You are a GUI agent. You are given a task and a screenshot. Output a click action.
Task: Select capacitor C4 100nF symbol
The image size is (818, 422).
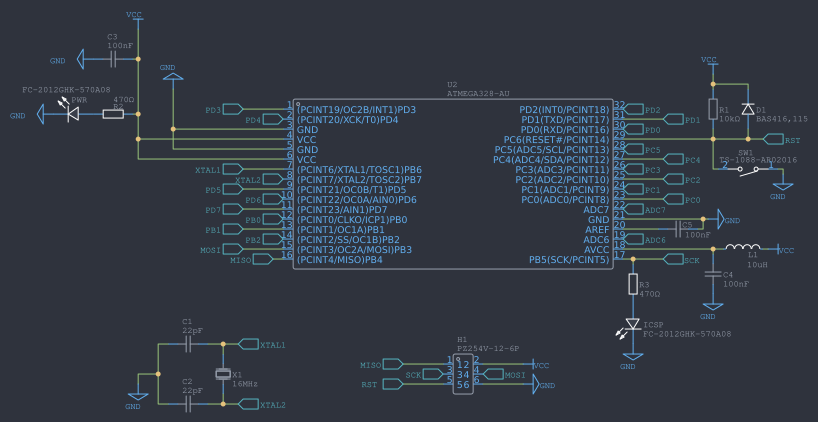tap(712, 272)
